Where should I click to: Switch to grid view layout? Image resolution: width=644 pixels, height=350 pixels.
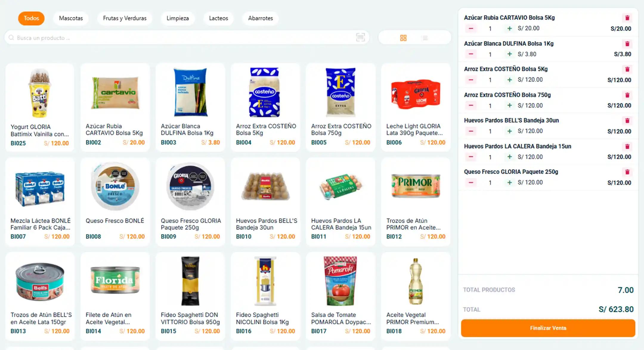403,38
